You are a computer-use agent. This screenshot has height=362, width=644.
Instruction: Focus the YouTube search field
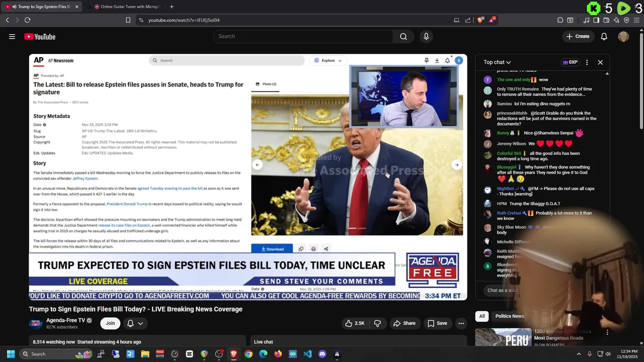(x=303, y=36)
